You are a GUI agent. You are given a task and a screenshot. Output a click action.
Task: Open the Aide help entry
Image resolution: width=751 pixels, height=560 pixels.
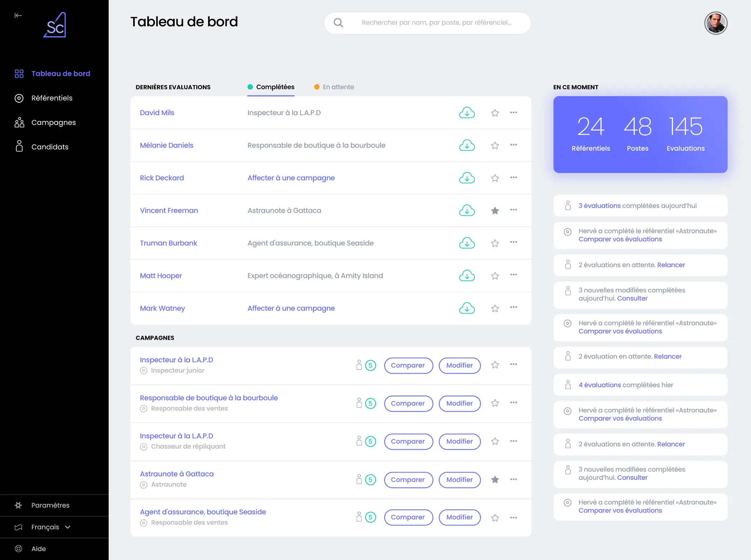point(30,549)
